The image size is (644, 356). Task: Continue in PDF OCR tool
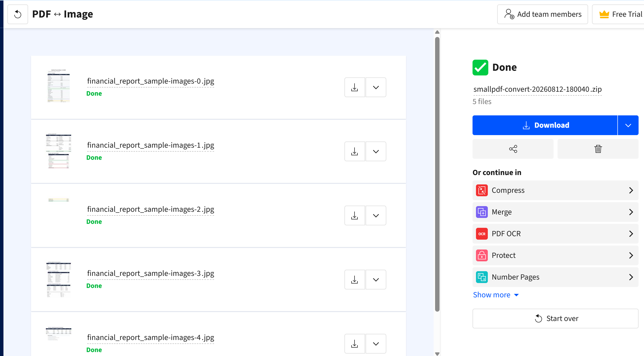[555, 234]
